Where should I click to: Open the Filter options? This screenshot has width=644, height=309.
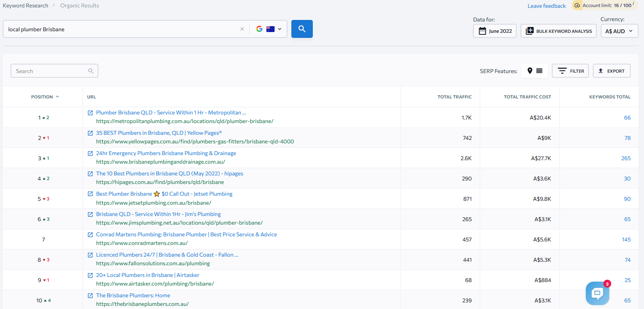[570, 71]
